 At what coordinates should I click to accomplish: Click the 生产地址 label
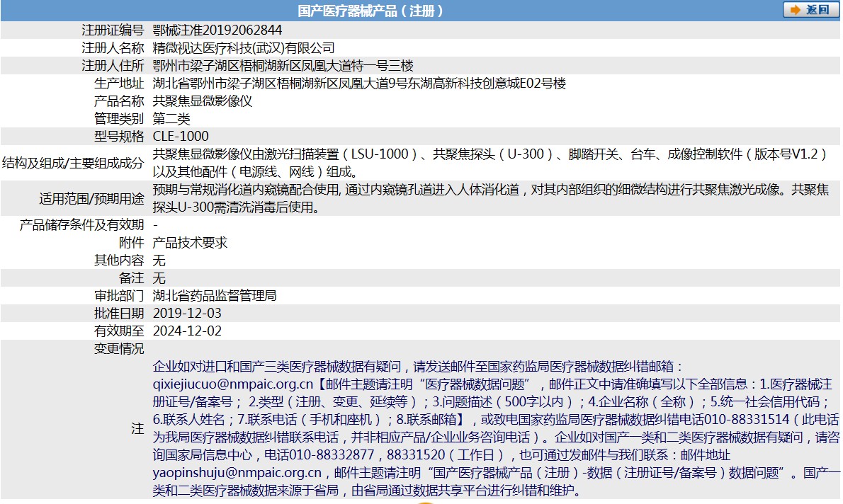119,84
